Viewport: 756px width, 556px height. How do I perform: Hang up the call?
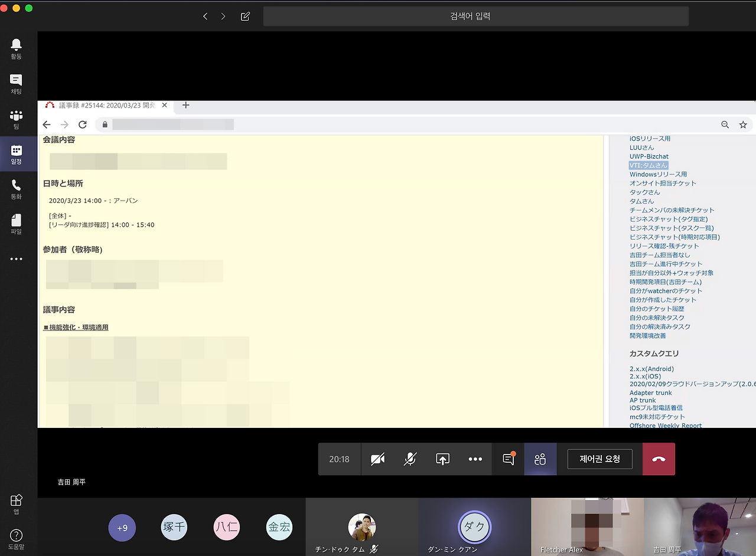(x=659, y=459)
